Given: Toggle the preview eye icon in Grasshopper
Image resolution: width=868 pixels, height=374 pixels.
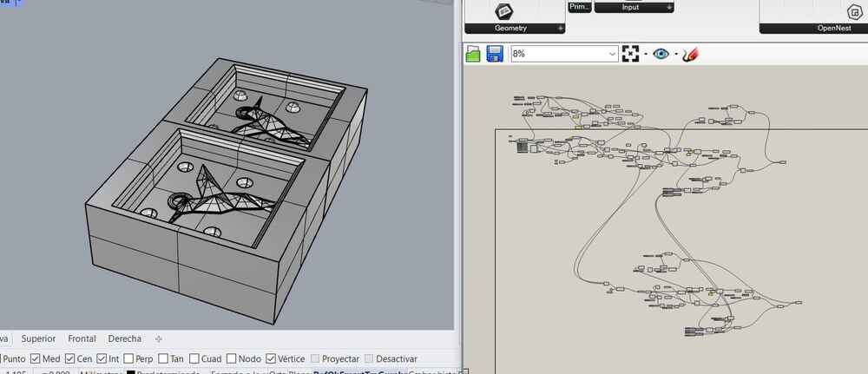Looking at the screenshot, I should (x=661, y=54).
